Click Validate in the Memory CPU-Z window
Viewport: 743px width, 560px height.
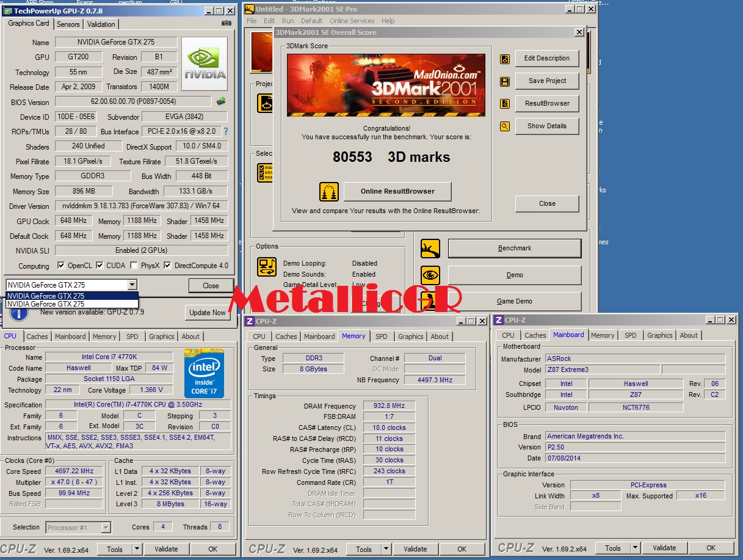(x=415, y=549)
